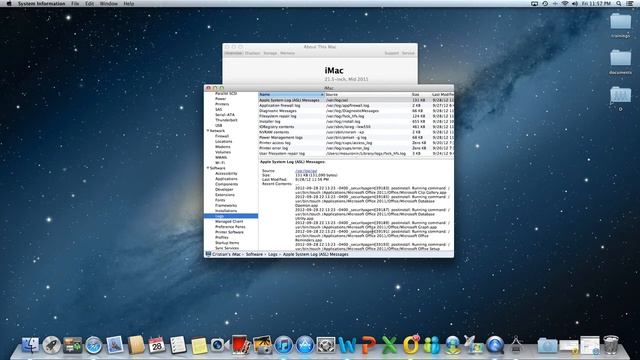Screen dimensions: 640x360
Task: Open Help menu
Action: [x=129, y=3]
